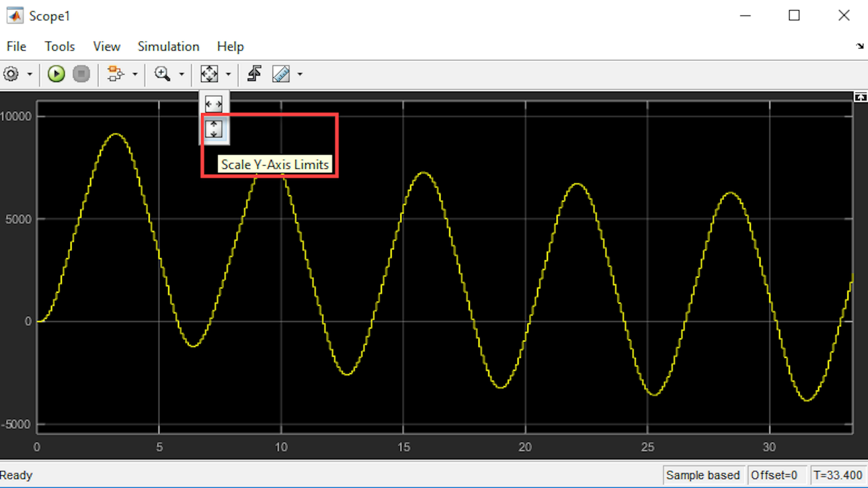Close the Scope1 window

pyautogui.click(x=844, y=15)
